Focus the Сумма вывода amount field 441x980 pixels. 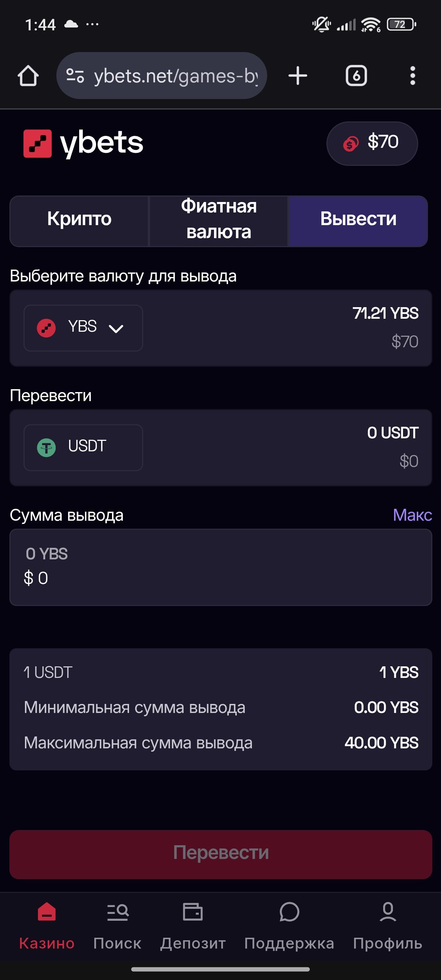(221, 567)
